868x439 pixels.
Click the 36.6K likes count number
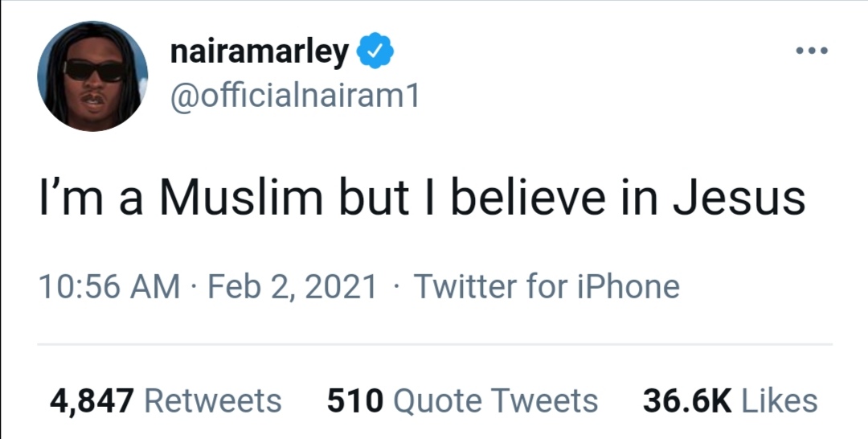[x=687, y=400]
